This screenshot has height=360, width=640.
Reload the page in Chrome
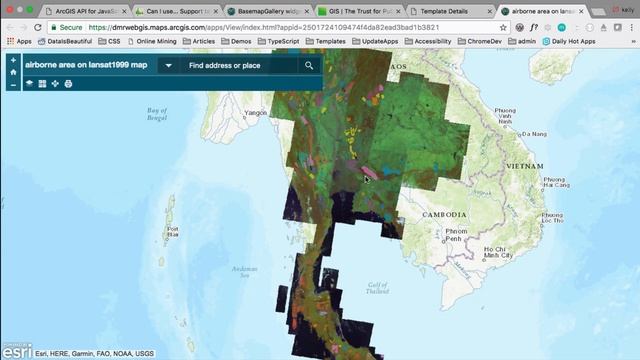38,27
